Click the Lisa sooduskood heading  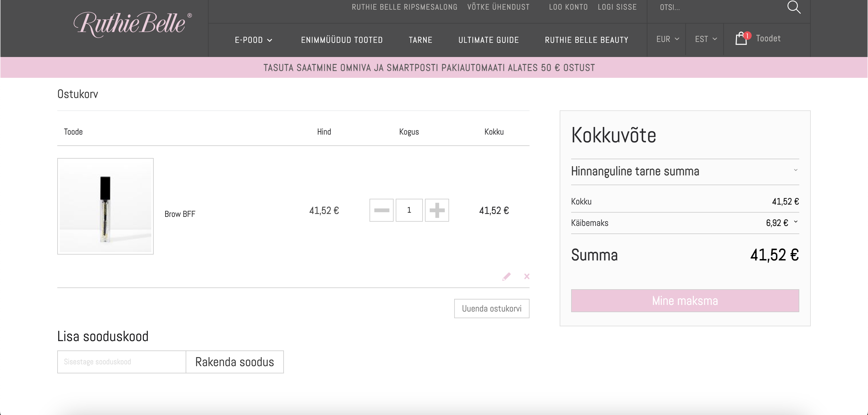click(103, 336)
